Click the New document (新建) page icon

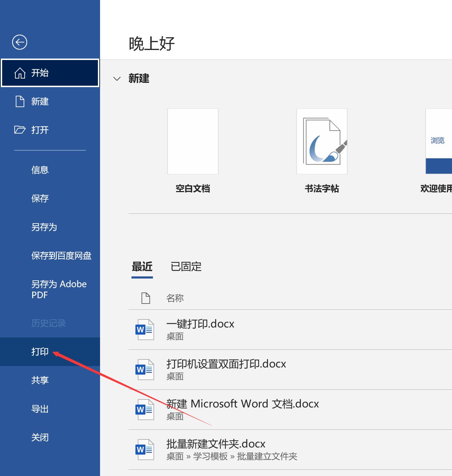(20, 101)
